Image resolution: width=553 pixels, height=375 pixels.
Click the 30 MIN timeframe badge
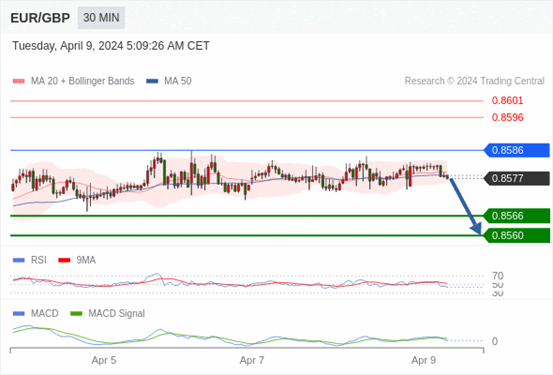(x=101, y=18)
